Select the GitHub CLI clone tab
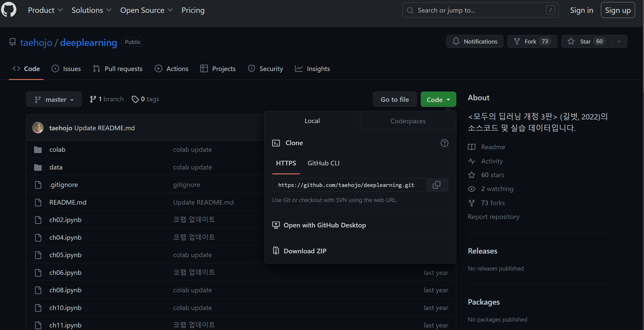Viewport: 644px width, 330px height. pos(323,163)
